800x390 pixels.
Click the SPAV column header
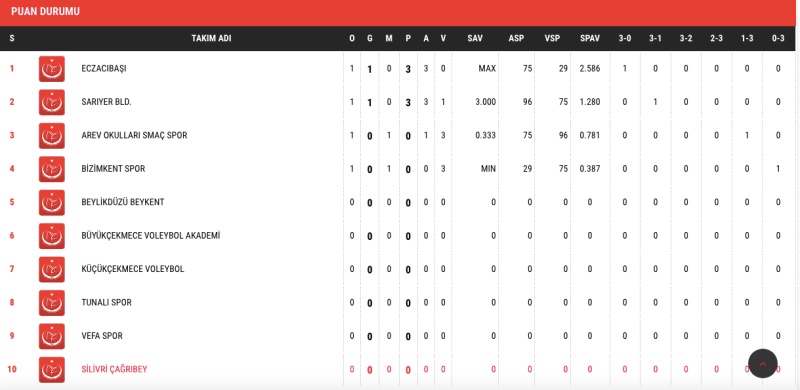[x=590, y=38]
